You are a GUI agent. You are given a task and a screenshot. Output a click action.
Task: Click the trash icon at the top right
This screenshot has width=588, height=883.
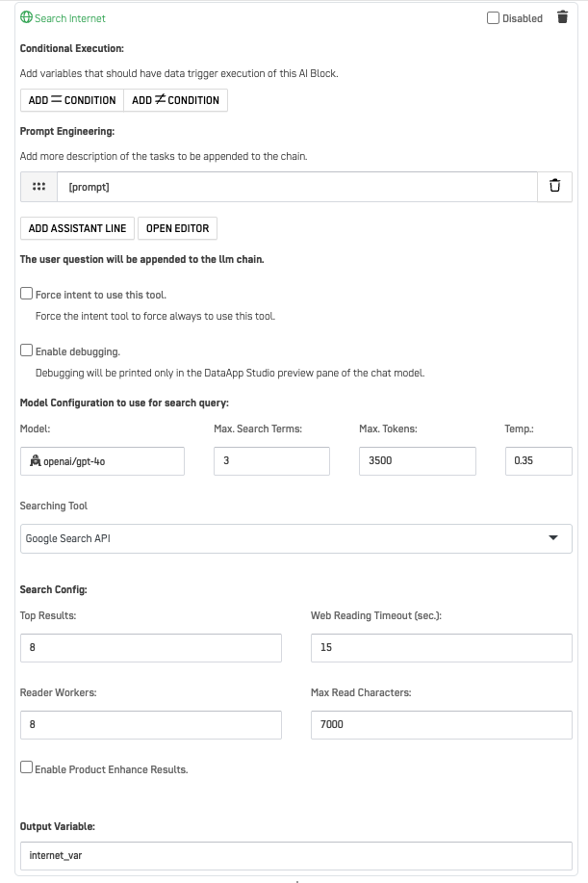(562, 16)
